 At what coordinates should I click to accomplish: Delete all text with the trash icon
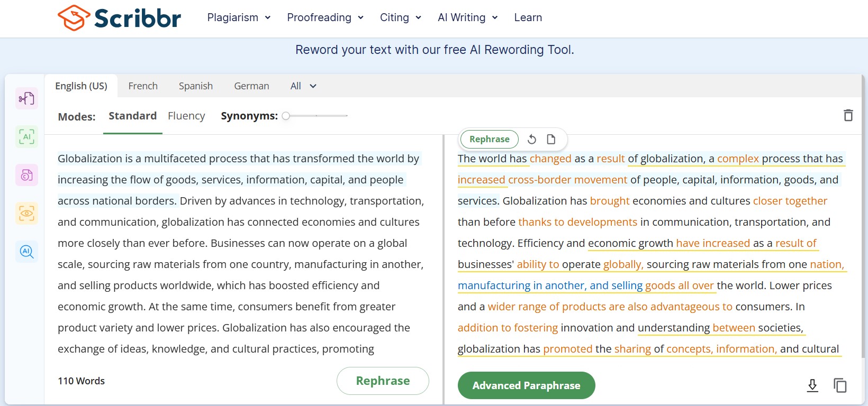[x=848, y=115]
